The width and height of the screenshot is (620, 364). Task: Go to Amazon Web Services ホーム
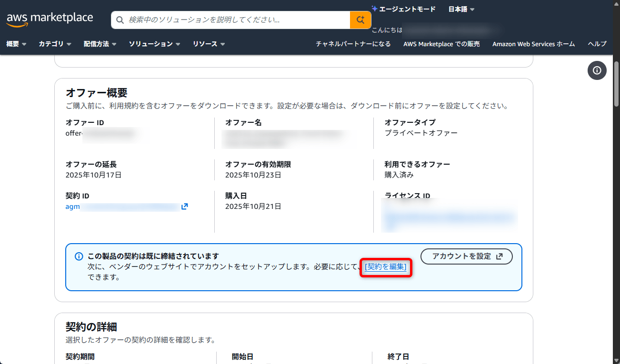pyautogui.click(x=534, y=44)
